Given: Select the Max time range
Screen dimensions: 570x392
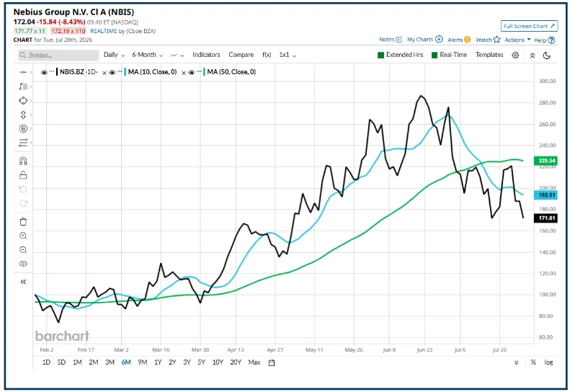Looking at the screenshot, I should tap(254, 362).
